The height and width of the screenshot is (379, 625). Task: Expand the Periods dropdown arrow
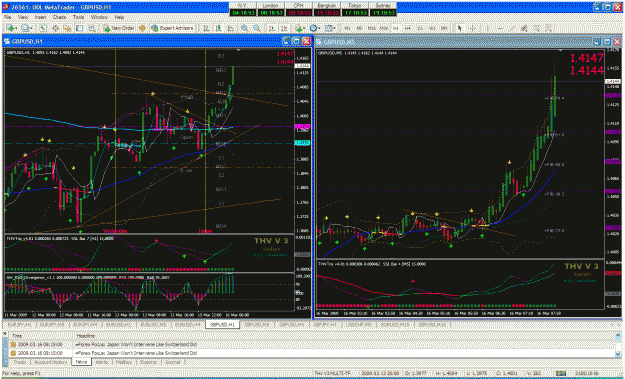pyautogui.click(x=320, y=28)
